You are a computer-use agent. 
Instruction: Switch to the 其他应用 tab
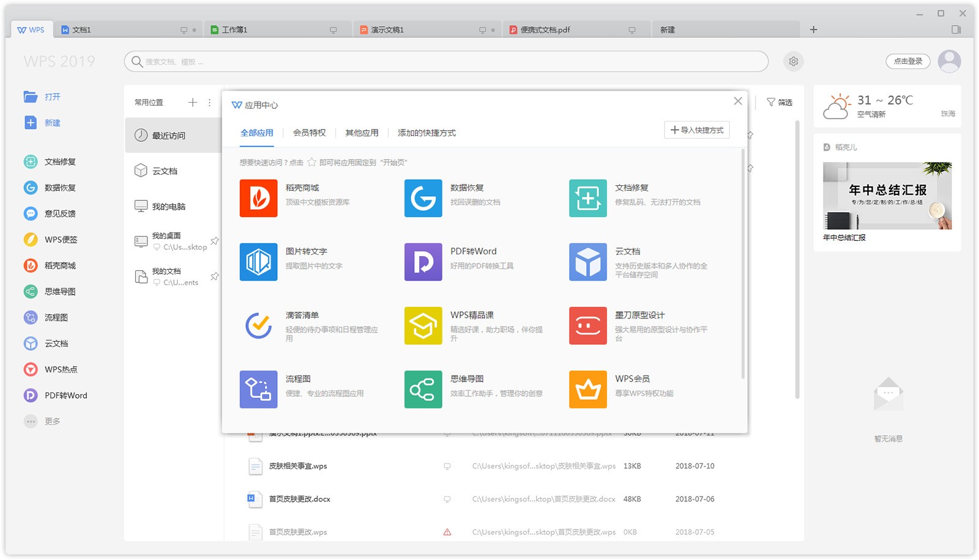coord(362,133)
